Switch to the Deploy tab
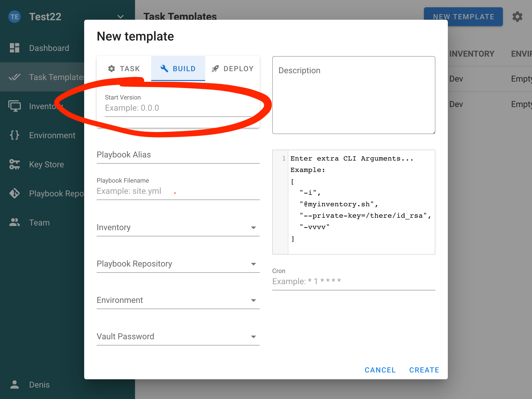The width and height of the screenshot is (532, 399). (232, 69)
